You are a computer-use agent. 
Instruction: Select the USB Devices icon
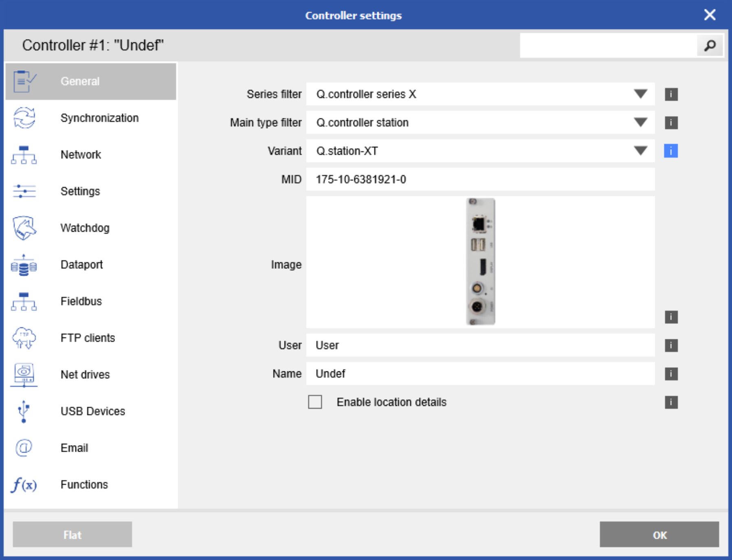point(23,411)
